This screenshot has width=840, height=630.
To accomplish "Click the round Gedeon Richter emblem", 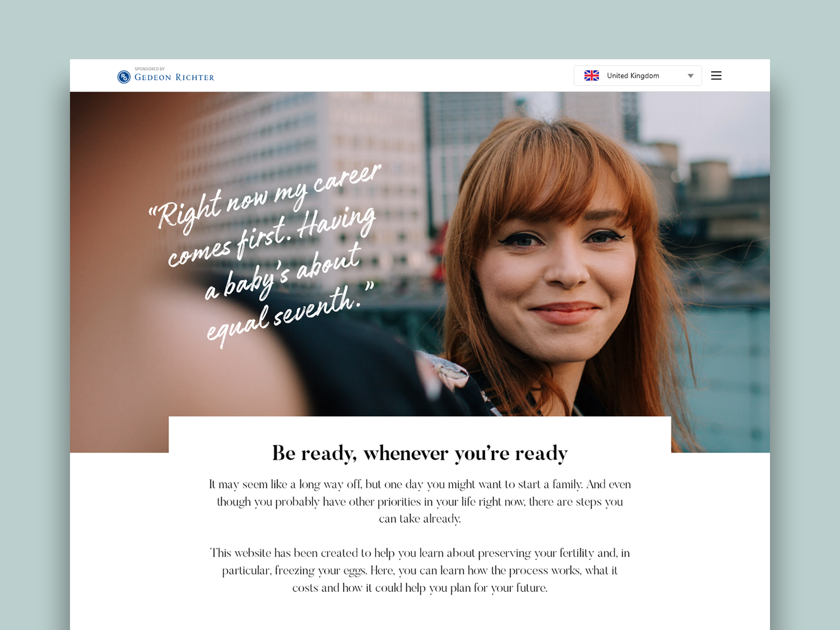I will pyautogui.click(x=124, y=77).
